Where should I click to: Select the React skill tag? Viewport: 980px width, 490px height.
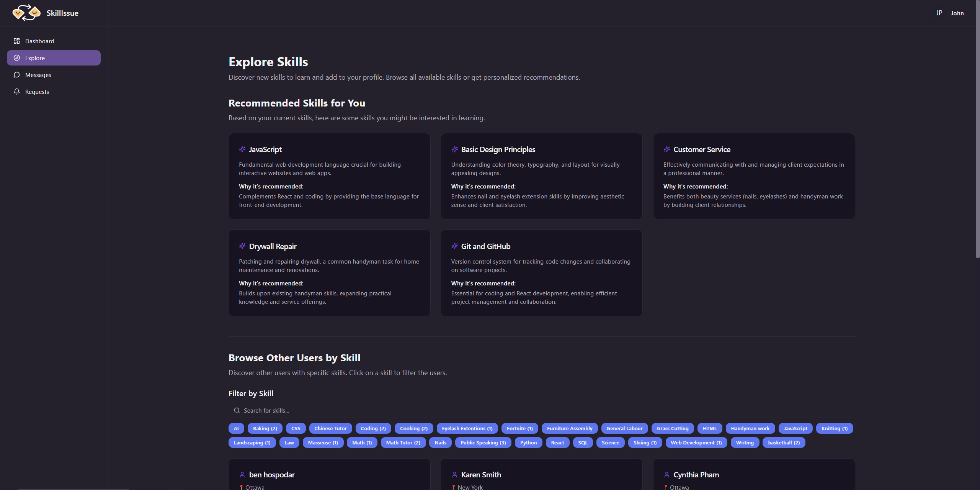[557, 442]
